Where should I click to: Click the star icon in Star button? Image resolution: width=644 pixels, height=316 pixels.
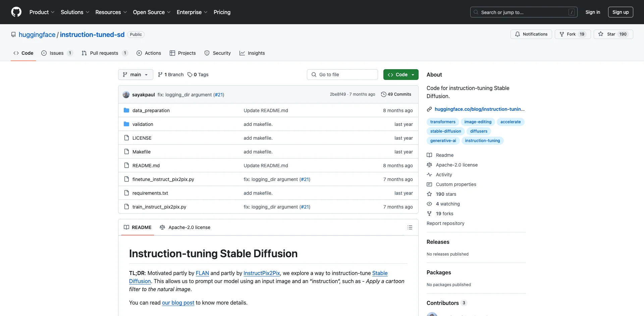pyautogui.click(x=601, y=34)
